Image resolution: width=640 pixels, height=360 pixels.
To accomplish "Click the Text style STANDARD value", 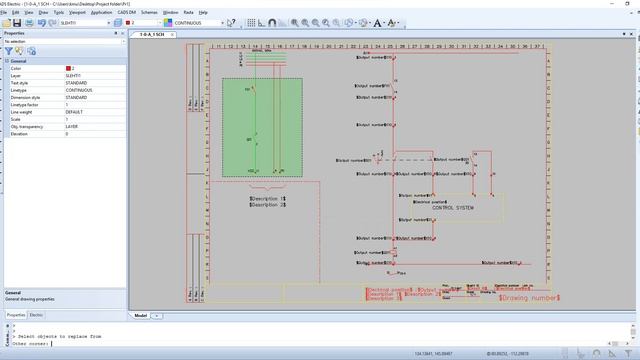I will (95, 83).
